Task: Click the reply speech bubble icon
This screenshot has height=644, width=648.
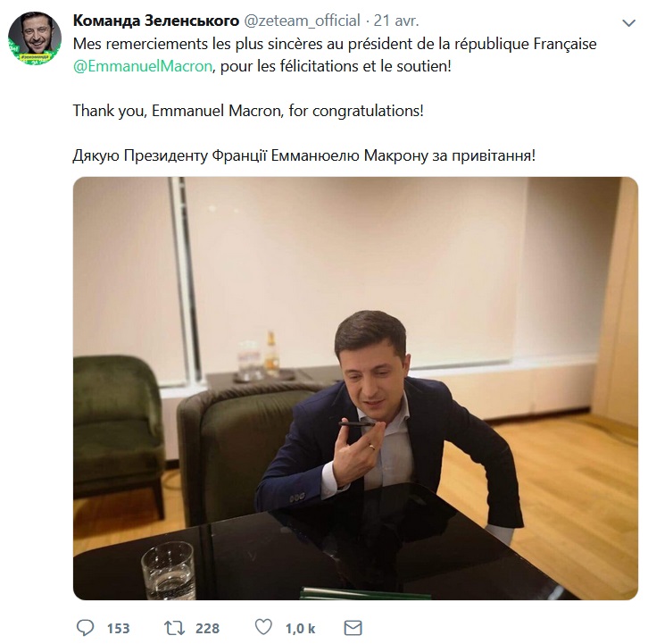Action: pos(86,628)
